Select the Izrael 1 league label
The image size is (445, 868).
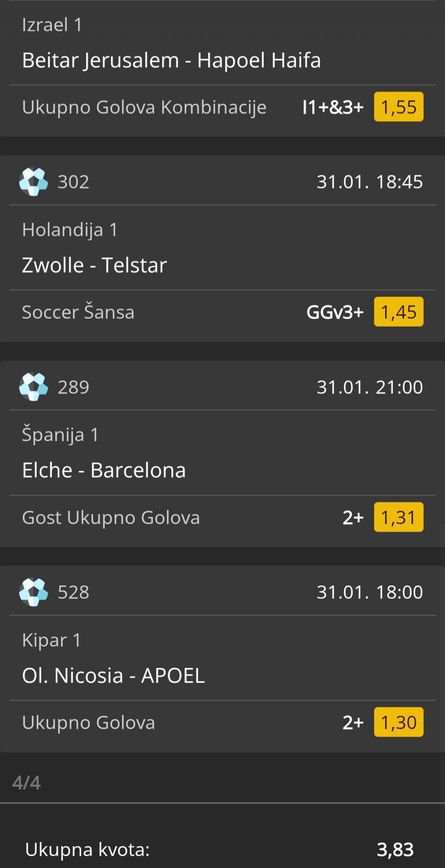pos(52,25)
